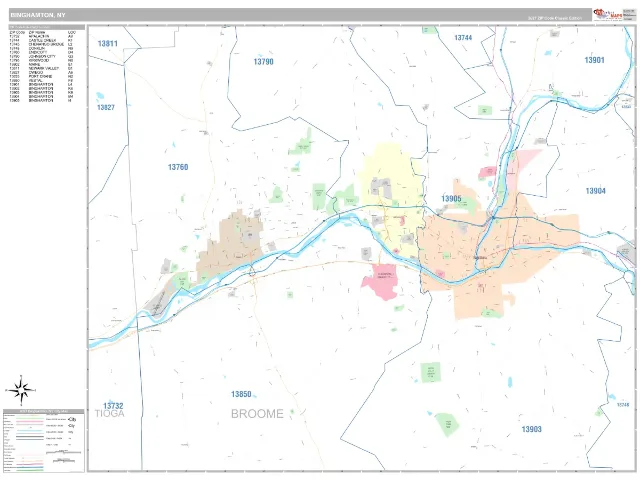Select the 13732 ZIP label on the map

pyautogui.click(x=113, y=406)
